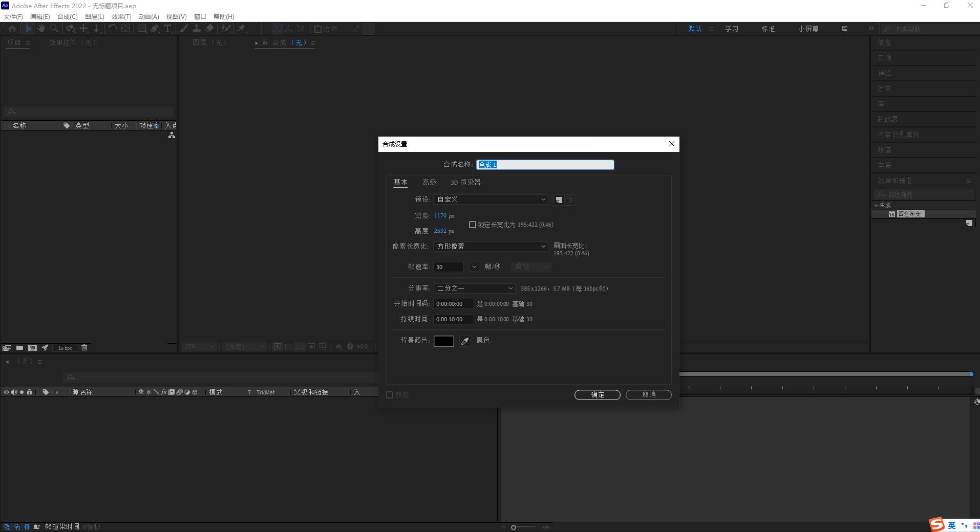Click the 取消 button
980x532 pixels.
[649, 395]
